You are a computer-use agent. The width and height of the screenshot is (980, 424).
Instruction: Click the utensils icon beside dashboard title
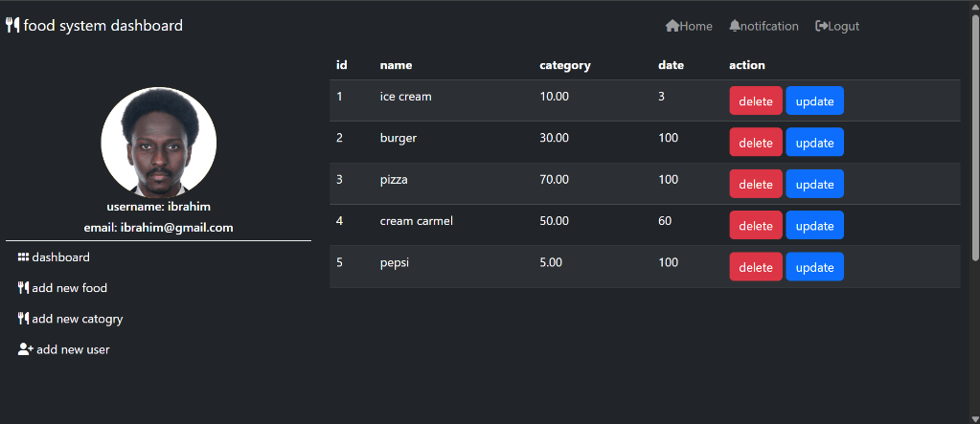point(12,26)
